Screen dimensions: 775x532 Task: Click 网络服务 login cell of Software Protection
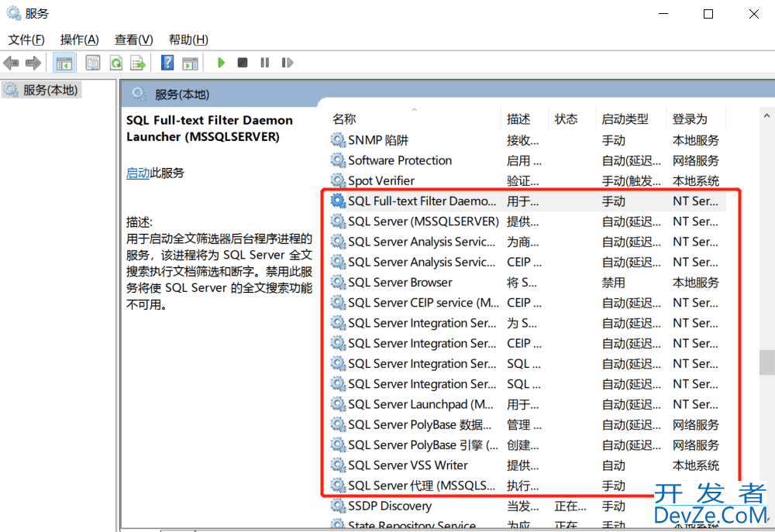(695, 160)
